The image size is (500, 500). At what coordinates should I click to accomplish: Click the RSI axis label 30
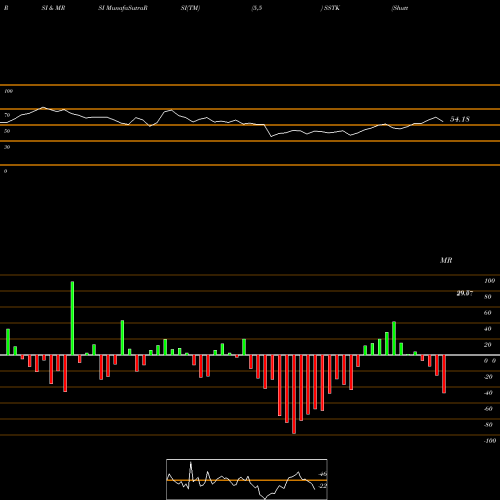point(7,147)
